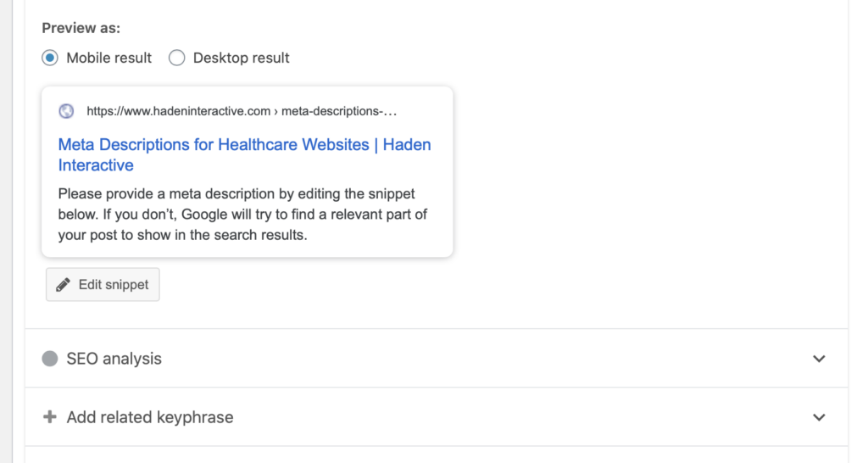Viewport: 868px width, 463px height.
Task: Expand the SEO analysis chevron
Action: [x=820, y=359]
